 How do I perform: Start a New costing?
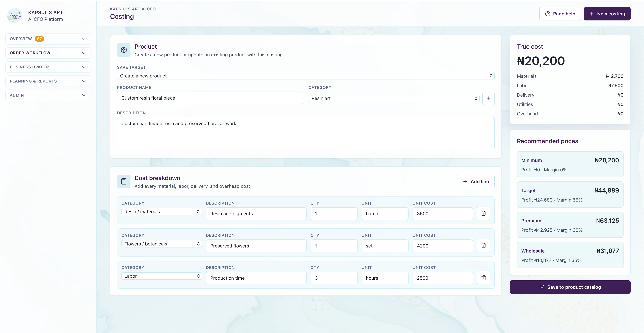pos(607,14)
